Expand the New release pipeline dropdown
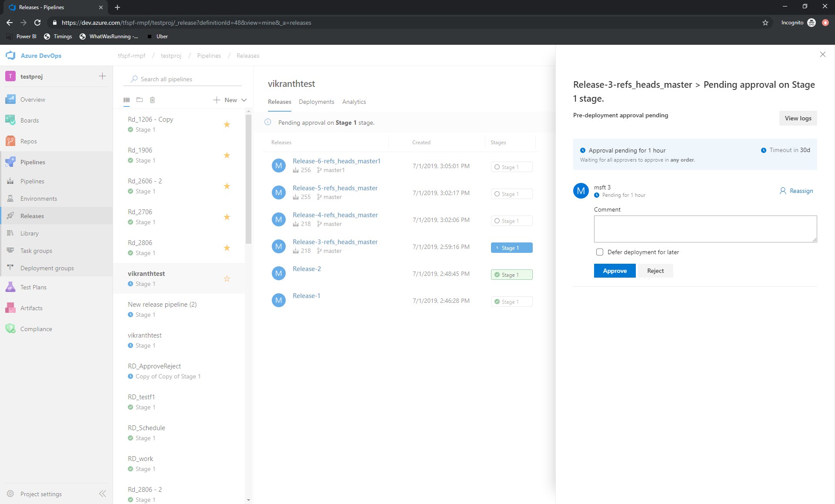The height and width of the screenshot is (504, 835). click(244, 99)
